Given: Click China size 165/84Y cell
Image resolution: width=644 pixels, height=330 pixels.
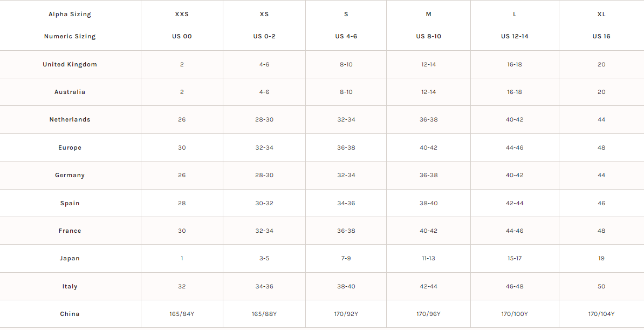Looking at the screenshot, I should click(x=182, y=314).
